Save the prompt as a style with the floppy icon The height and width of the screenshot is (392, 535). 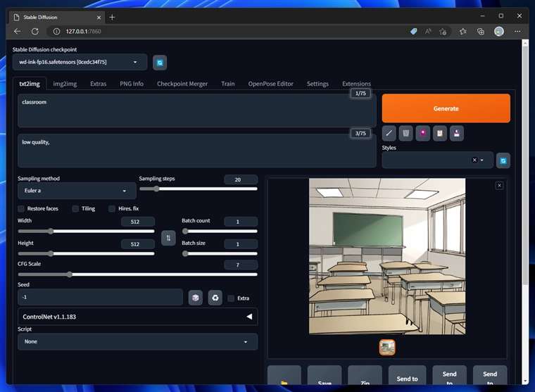[457, 134]
